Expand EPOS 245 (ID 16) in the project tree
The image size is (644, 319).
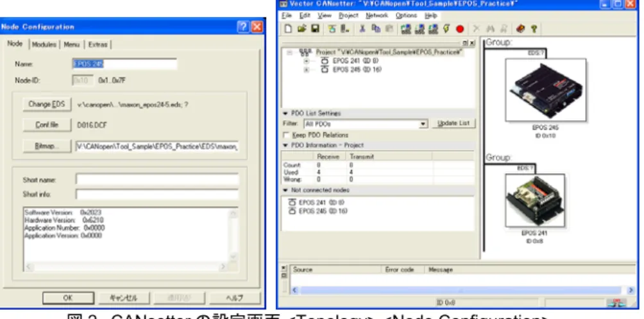pyautogui.click(x=306, y=70)
